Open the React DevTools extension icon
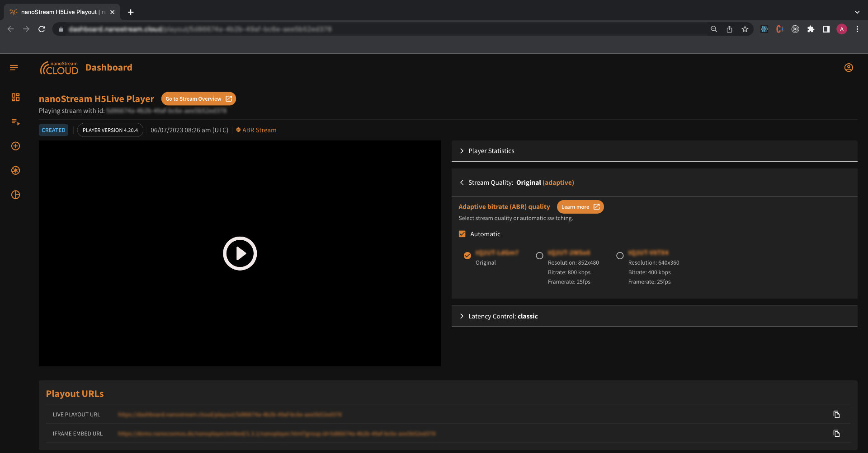The height and width of the screenshot is (453, 868). click(764, 29)
